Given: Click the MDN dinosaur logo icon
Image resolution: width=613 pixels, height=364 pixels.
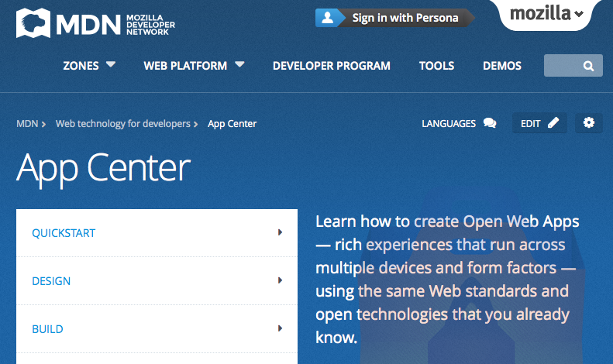Looking at the screenshot, I should 33,23.
